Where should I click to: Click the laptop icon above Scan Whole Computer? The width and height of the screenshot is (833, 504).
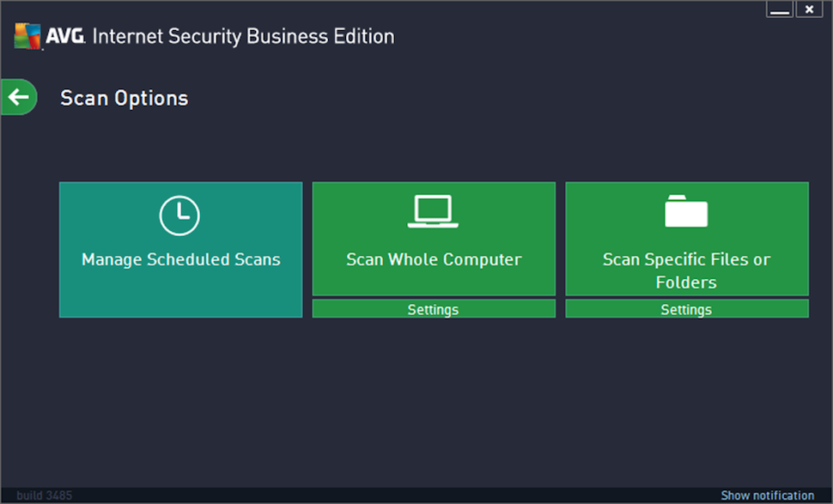(x=433, y=210)
